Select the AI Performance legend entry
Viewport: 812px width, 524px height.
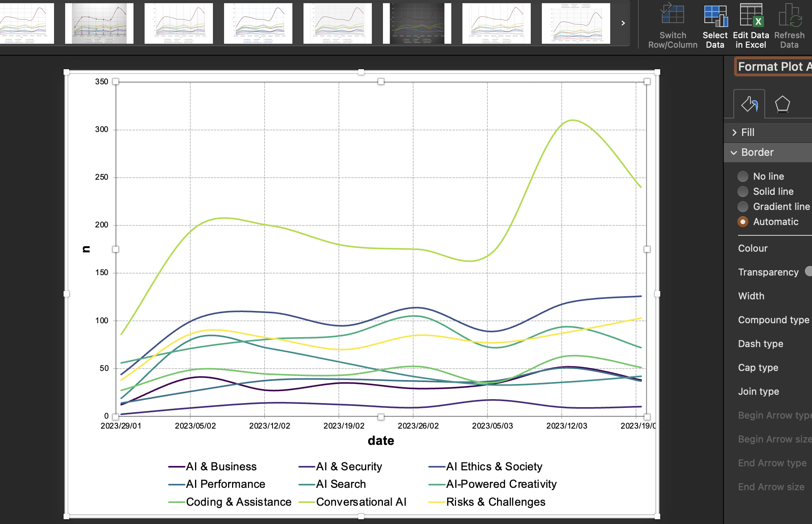pyautogui.click(x=217, y=484)
